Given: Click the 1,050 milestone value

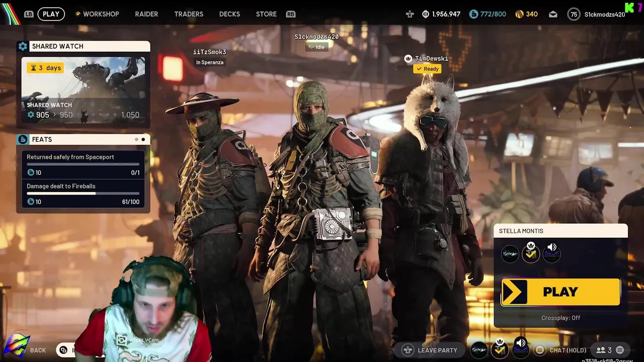Looking at the screenshot, I should point(130,115).
